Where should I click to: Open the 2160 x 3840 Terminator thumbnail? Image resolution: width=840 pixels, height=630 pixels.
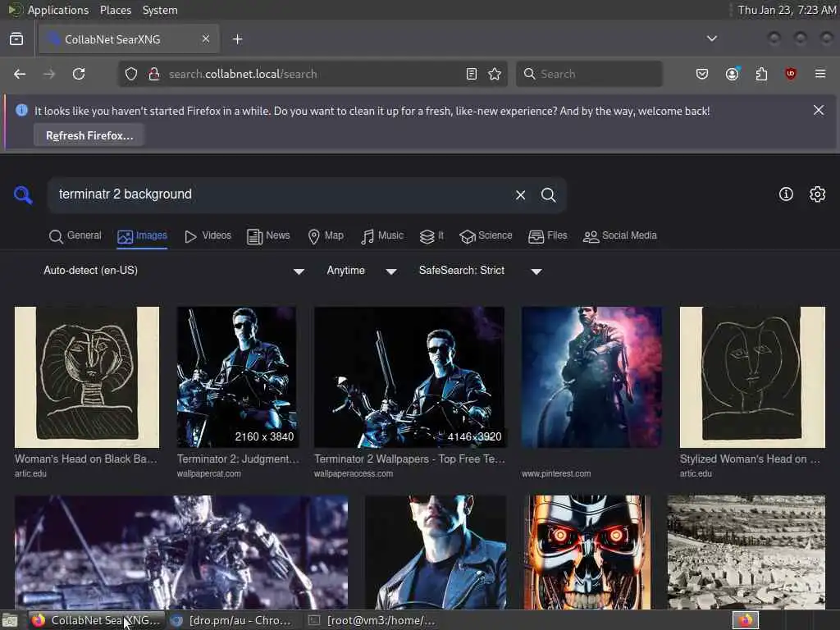click(236, 377)
